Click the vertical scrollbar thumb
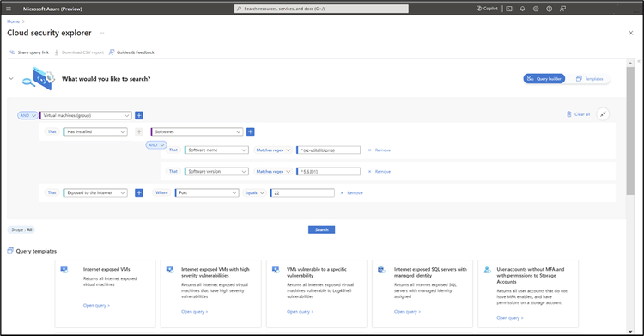644x336 pixels. pos(630,131)
